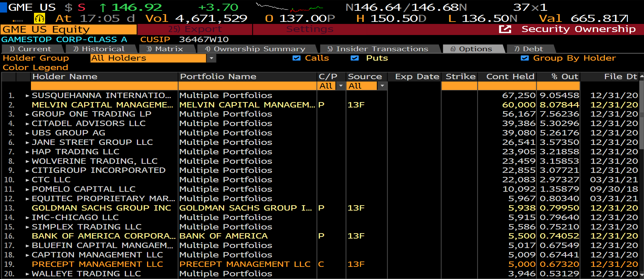The image size is (644, 279).
Task: Click the yellow clock delay icon
Action: coord(39,18)
